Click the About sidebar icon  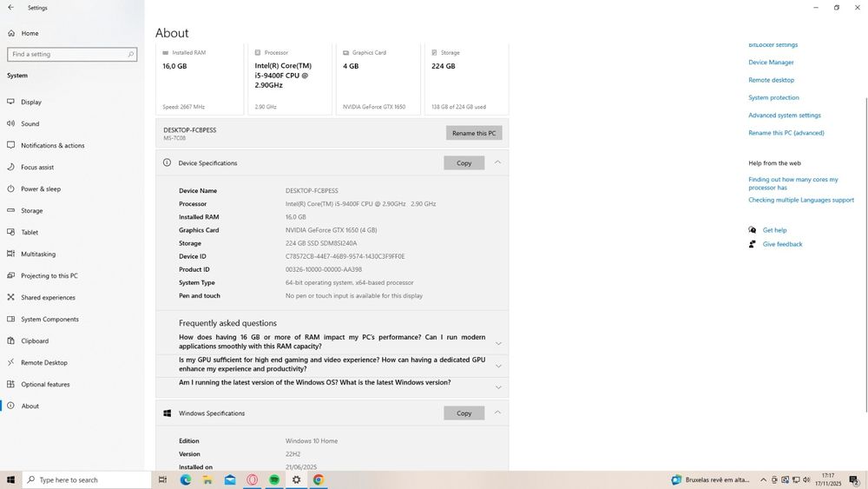pos(10,406)
